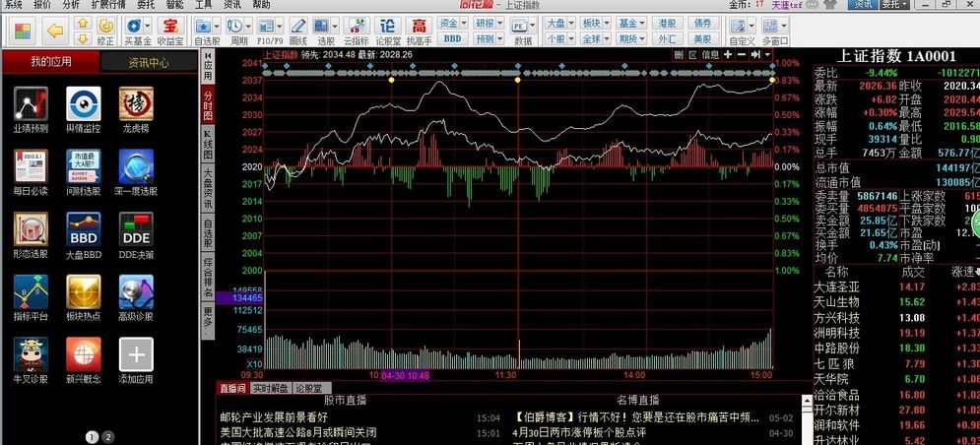Open 论股堂 from the toolbar

tap(388, 30)
